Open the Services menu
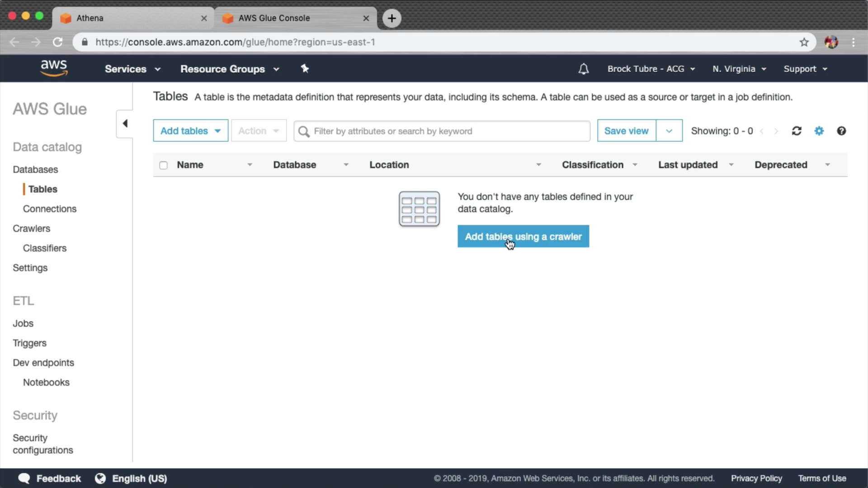The image size is (868, 488). click(132, 69)
